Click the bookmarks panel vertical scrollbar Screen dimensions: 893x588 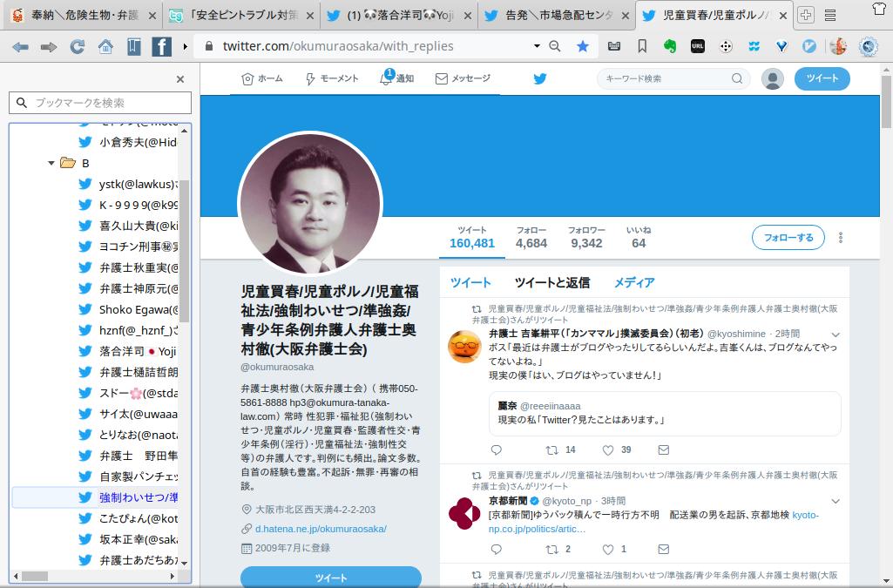tap(184, 251)
